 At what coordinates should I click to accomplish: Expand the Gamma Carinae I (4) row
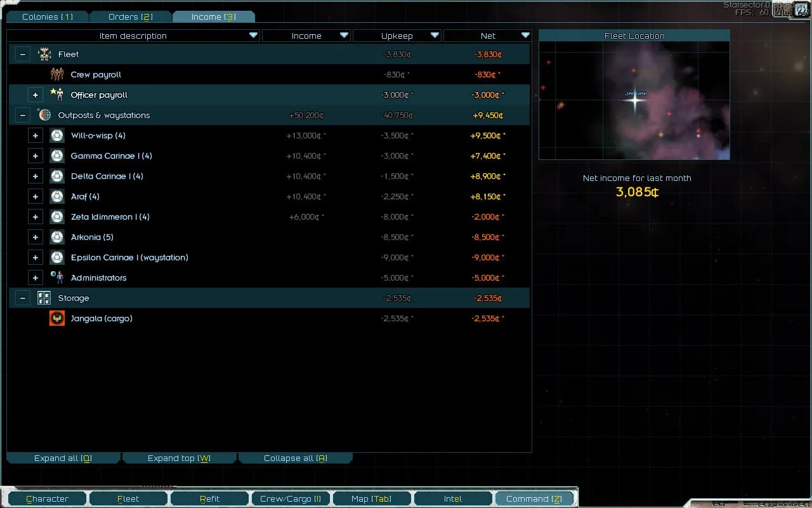(x=36, y=156)
